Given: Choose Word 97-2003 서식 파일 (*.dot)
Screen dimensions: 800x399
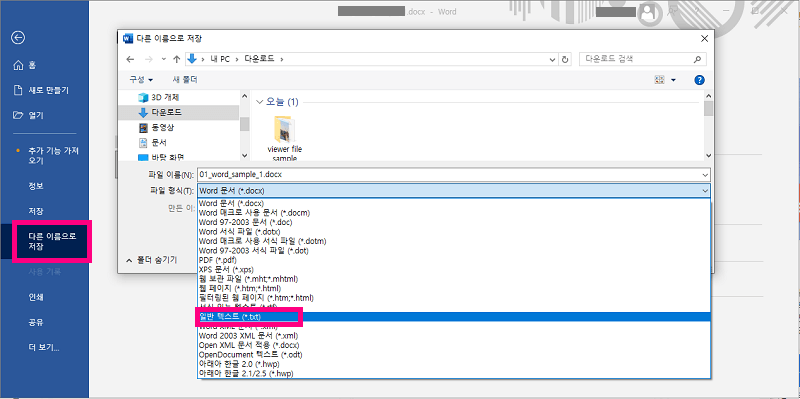Looking at the screenshot, I should tap(454, 251).
